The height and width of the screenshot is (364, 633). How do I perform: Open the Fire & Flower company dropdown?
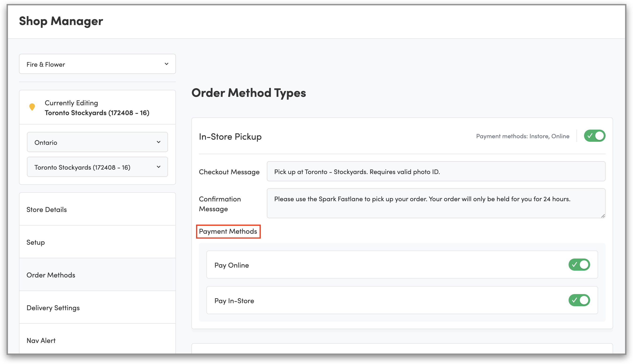(x=97, y=64)
